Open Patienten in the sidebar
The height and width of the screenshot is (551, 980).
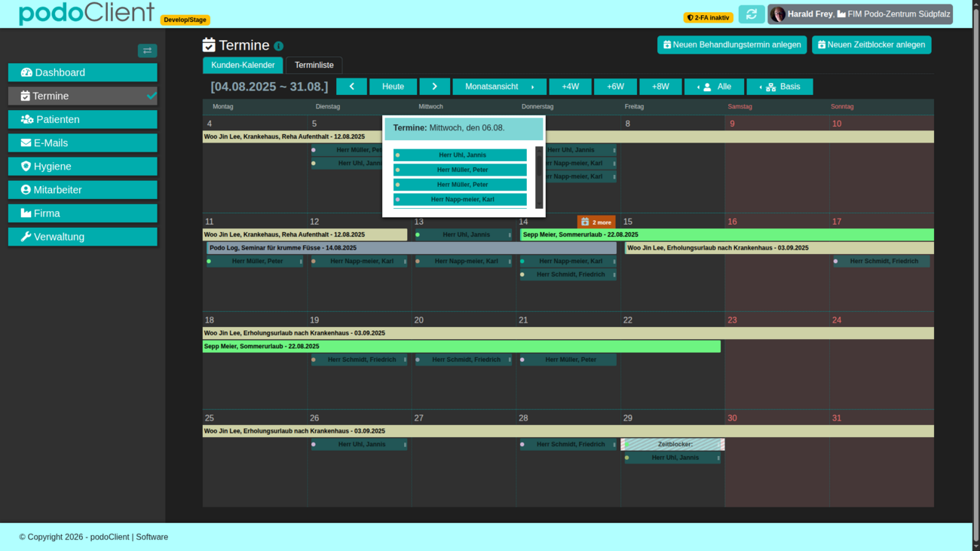click(83, 119)
